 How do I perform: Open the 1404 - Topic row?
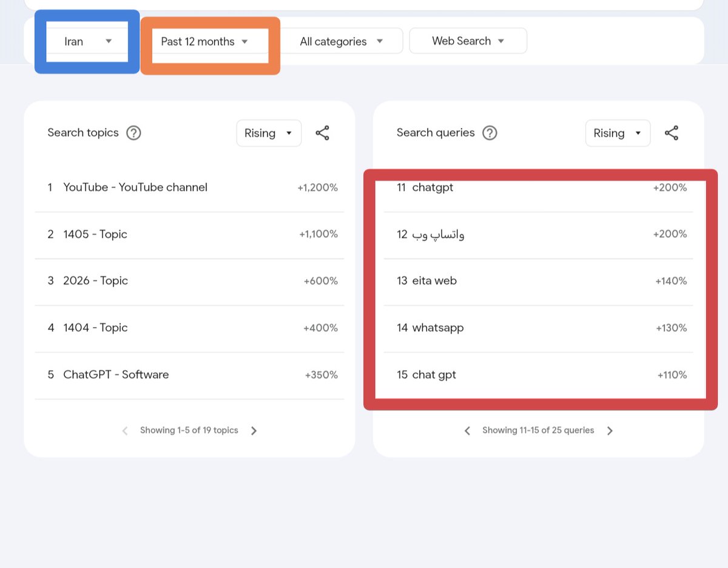[x=189, y=328]
